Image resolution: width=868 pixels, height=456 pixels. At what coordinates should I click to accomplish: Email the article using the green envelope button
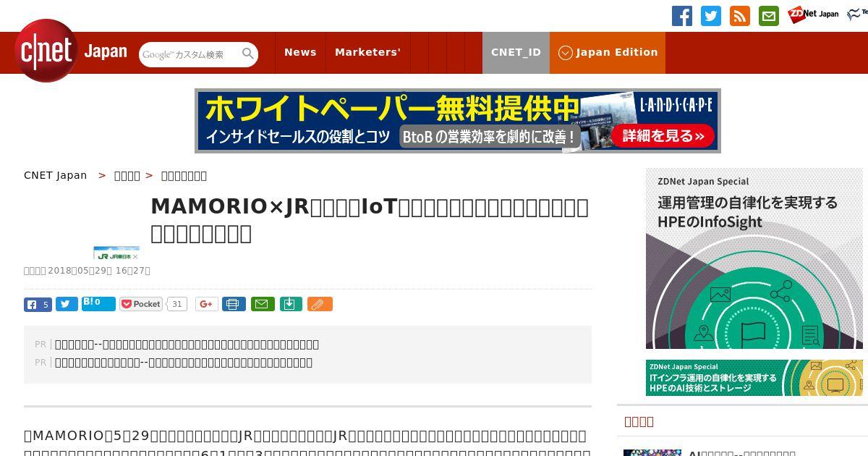[x=263, y=304]
